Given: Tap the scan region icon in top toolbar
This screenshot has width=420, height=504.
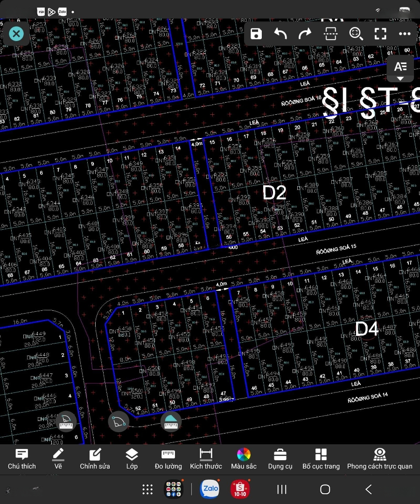Looking at the screenshot, I should pos(331,34).
